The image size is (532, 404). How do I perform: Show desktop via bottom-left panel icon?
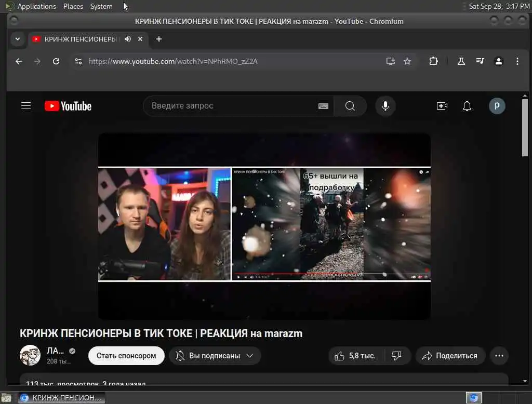click(6, 398)
